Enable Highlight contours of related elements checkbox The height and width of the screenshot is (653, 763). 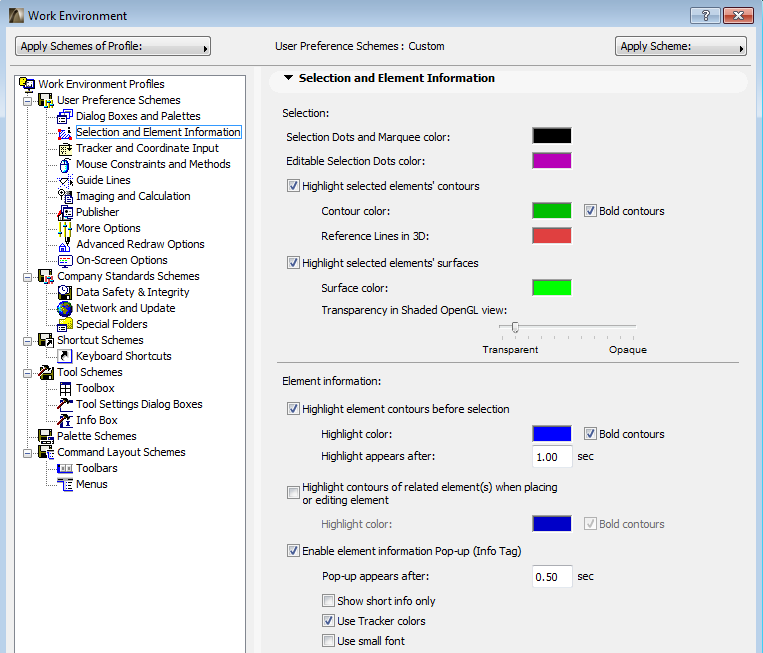(293, 493)
